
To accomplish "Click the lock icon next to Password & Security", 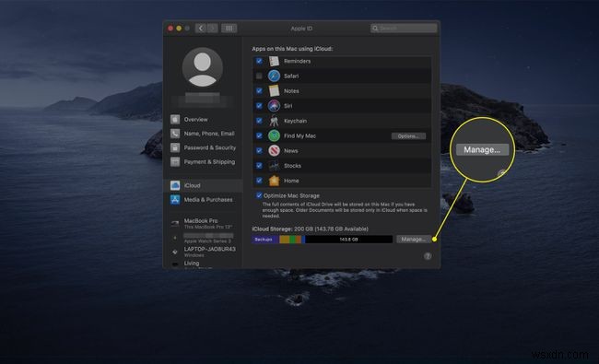I will [x=175, y=147].
